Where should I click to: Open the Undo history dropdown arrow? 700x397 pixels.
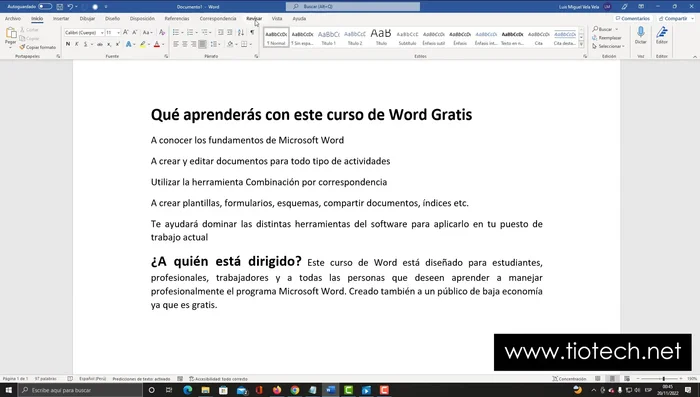77,7
